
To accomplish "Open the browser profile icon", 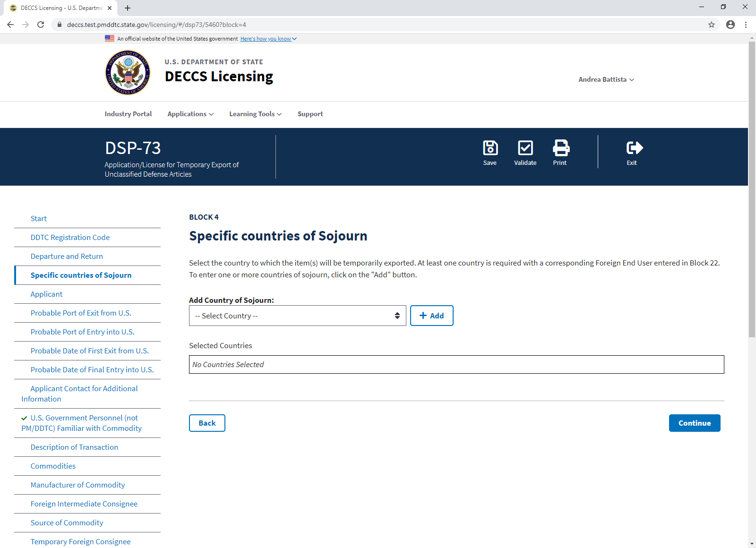I will click(730, 25).
